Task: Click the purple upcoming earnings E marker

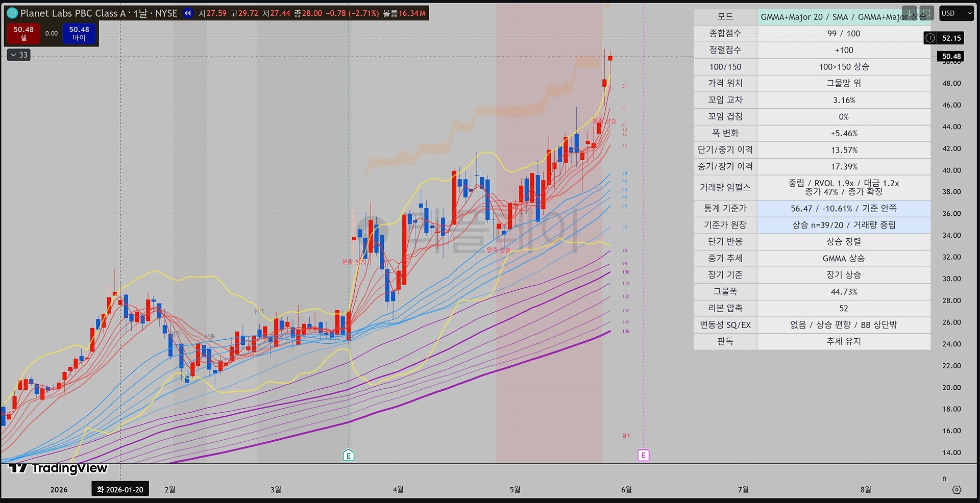Action: pyautogui.click(x=644, y=456)
